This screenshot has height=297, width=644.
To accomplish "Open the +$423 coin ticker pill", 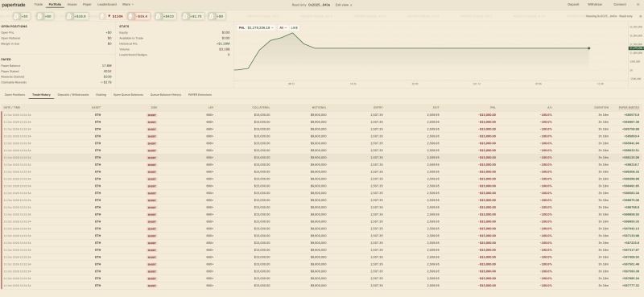I will tap(165, 16).
